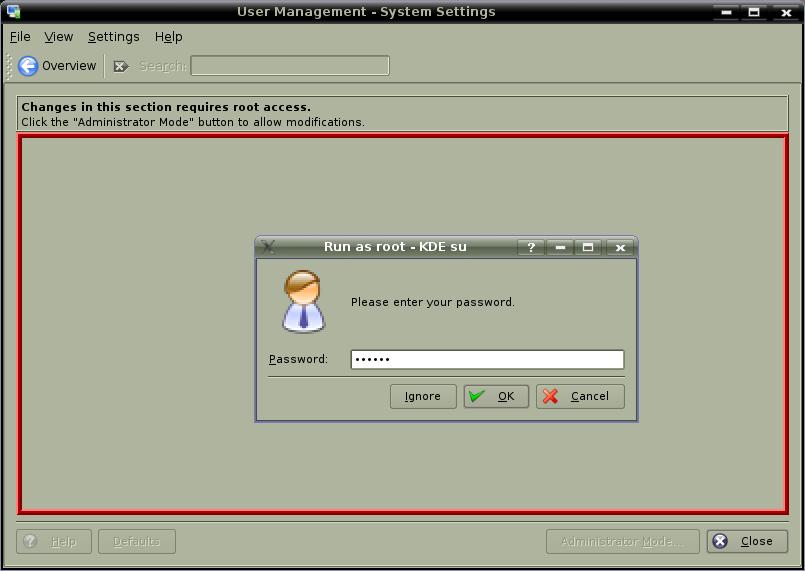Image resolution: width=805 pixels, height=571 pixels.
Task: Click inside the Search text box
Action: [x=289, y=66]
